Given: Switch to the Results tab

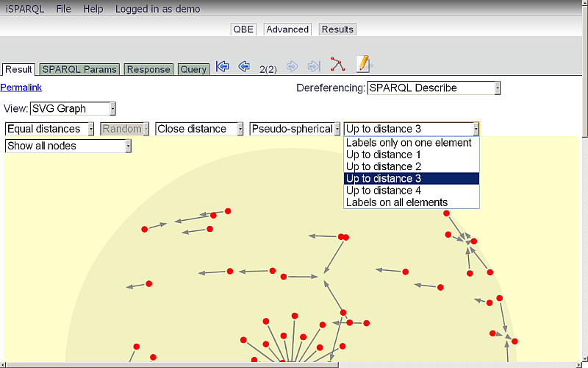Looking at the screenshot, I should (x=337, y=29).
